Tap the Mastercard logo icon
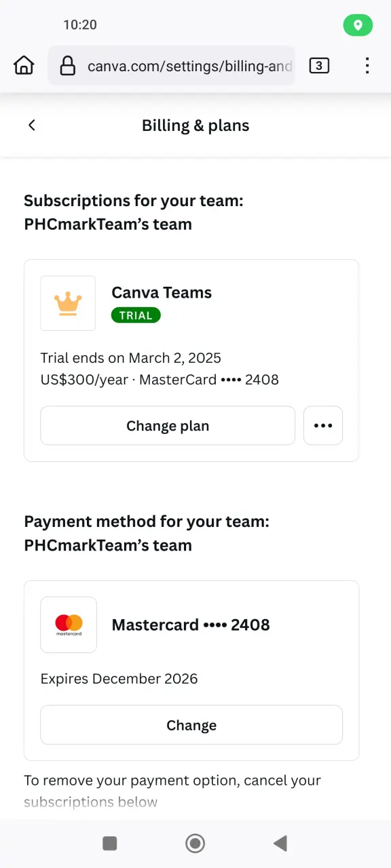The height and width of the screenshot is (868, 391). tap(69, 625)
